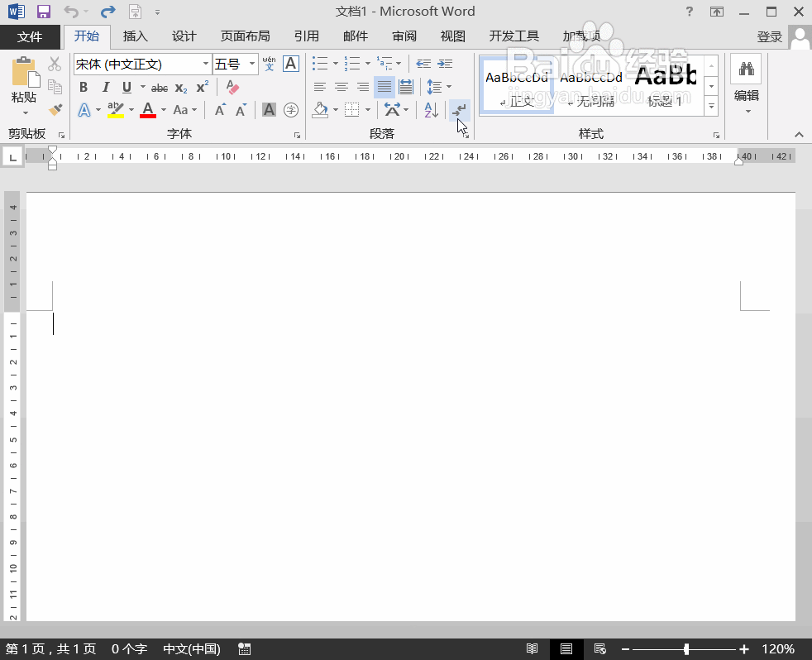The height and width of the screenshot is (660, 812).
Task: Toggle Strikethrough abc formatting
Action: pyautogui.click(x=160, y=88)
